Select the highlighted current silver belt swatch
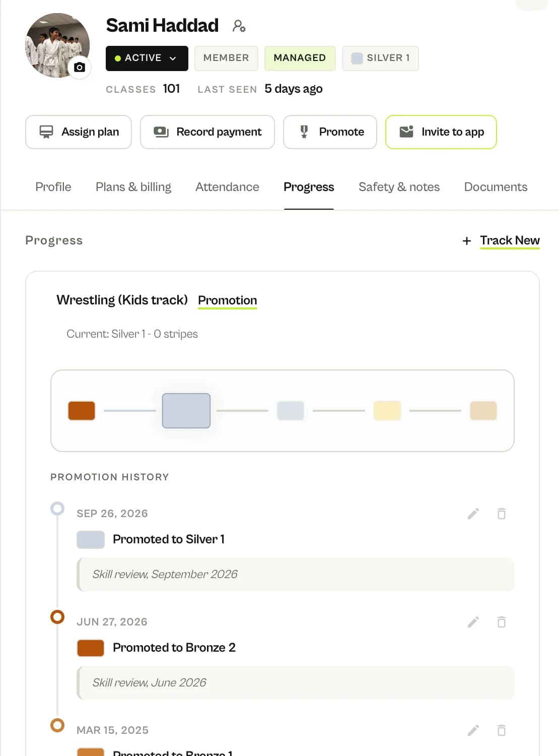559x756 pixels. [186, 411]
